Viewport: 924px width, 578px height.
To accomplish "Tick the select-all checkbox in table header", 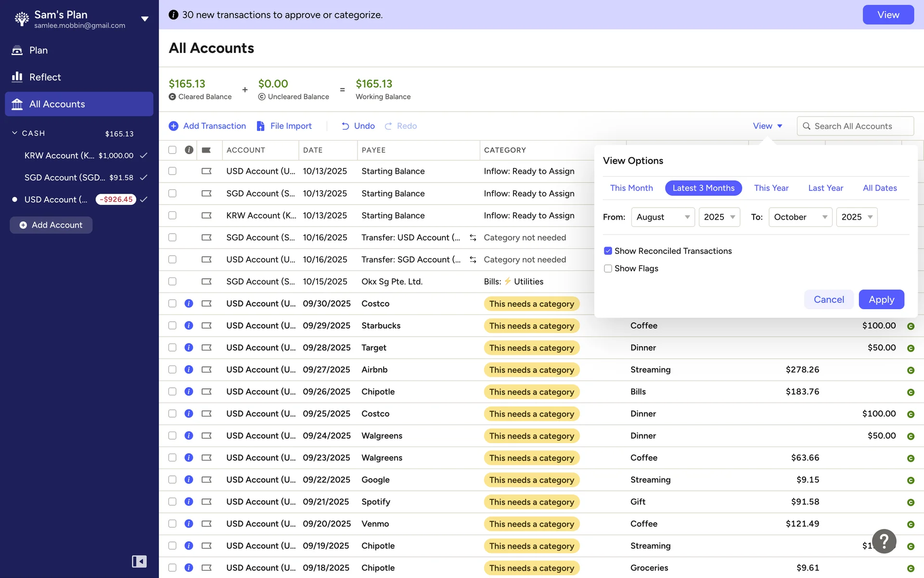I will click(x=172, y=150).
